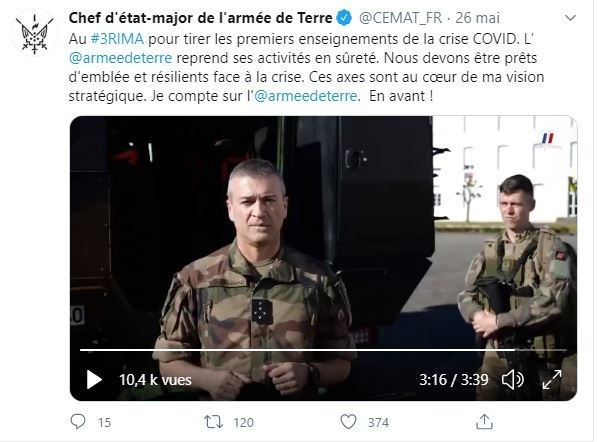Seek on the video progress bar
The width and height of the screenshot is (597, 442).
pos(323,349)
